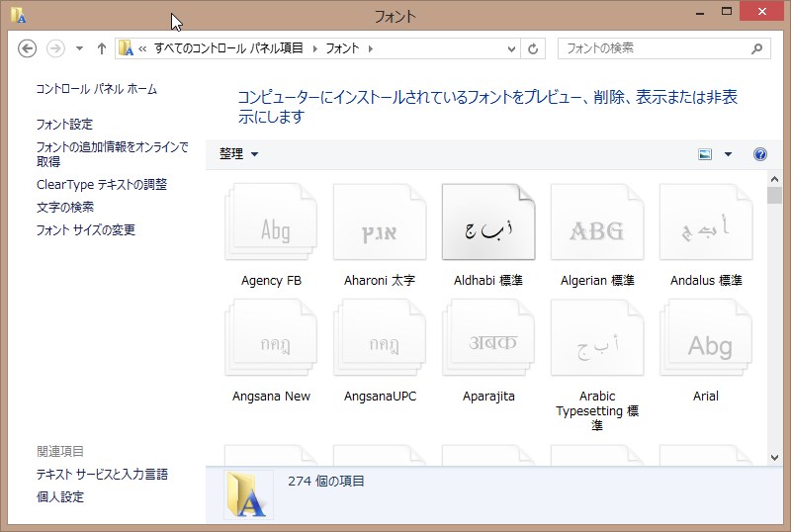Click the 274 個の項目 status text

click(326, 481)
